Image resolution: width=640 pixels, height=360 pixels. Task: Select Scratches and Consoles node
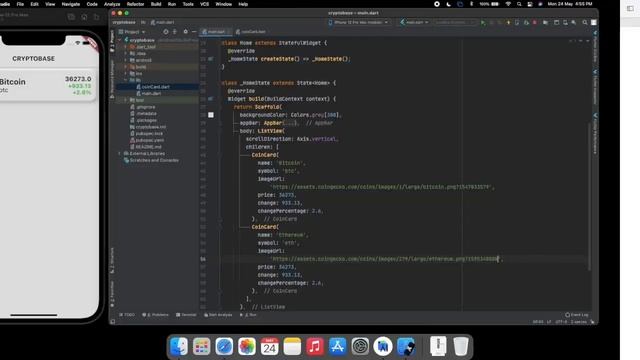point(151,160)
